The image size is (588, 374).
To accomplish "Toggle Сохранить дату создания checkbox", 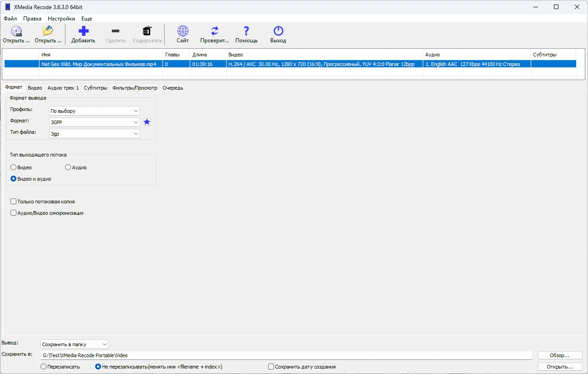I will tap(271, 367).
